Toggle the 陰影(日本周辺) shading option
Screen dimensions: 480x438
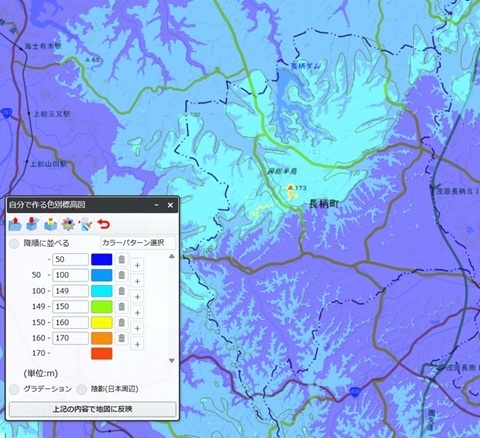(81, 389)
